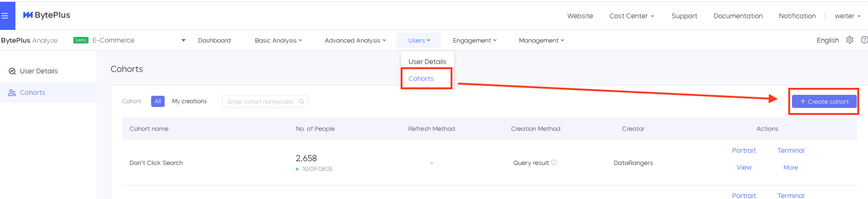Open Portrait for Don't Click Search
The height and width of the screenshot is (199, 868).
744,150
